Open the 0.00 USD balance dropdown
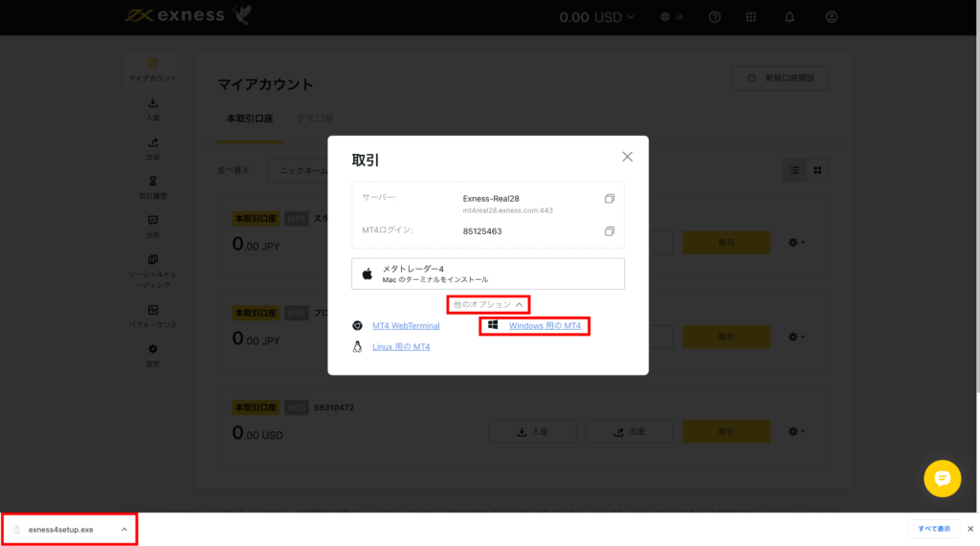The width and height of the screenshot is (980, 546). (x=597, y=17)
